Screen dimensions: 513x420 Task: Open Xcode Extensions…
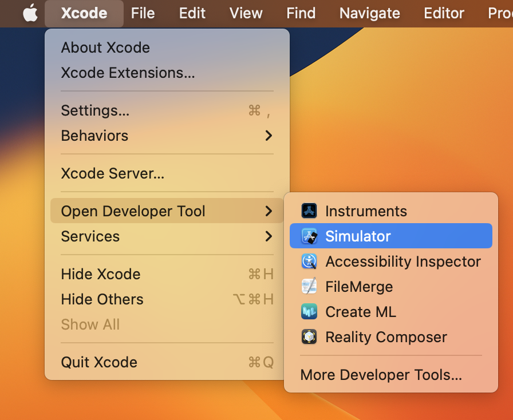[128, 73]
